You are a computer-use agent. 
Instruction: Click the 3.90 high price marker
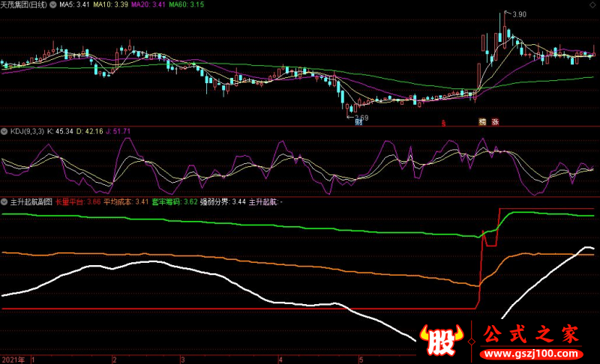(519, 14)
